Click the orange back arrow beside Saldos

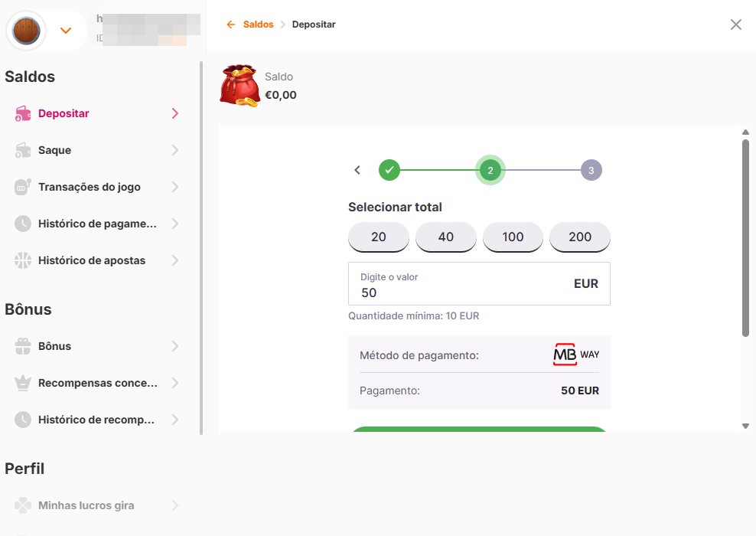pos(231,25)
